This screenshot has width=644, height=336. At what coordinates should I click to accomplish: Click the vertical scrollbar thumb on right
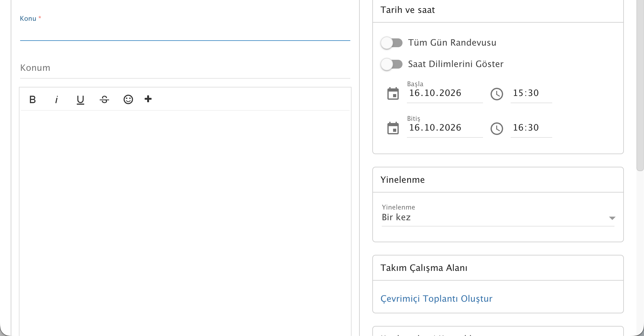(640, 85)
